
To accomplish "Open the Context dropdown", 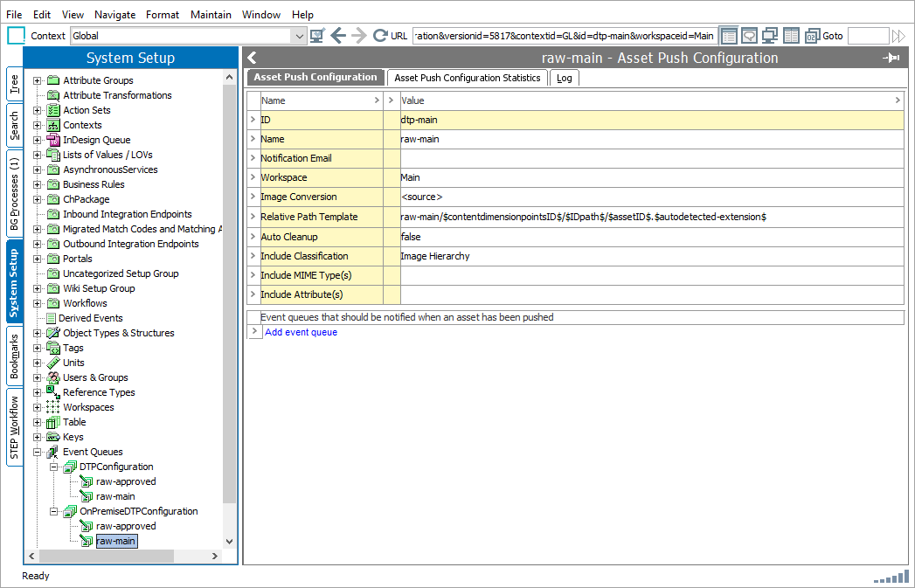I will point(298,36).
